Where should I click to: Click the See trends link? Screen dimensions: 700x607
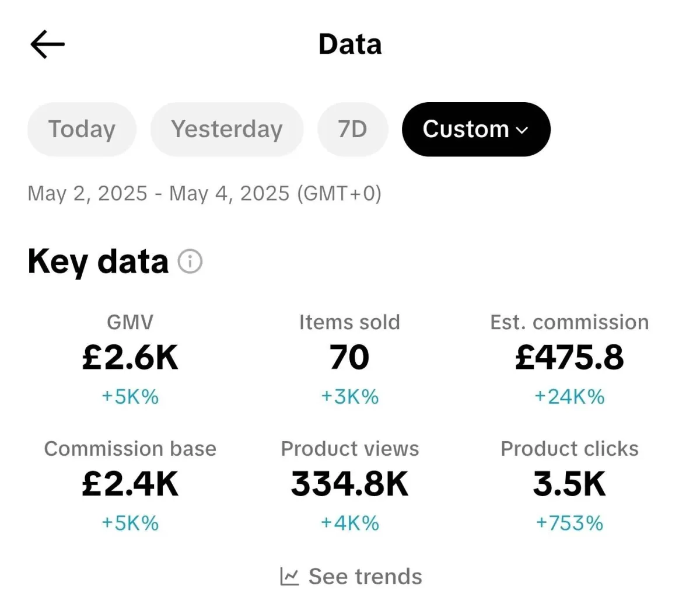pos(365,577)
